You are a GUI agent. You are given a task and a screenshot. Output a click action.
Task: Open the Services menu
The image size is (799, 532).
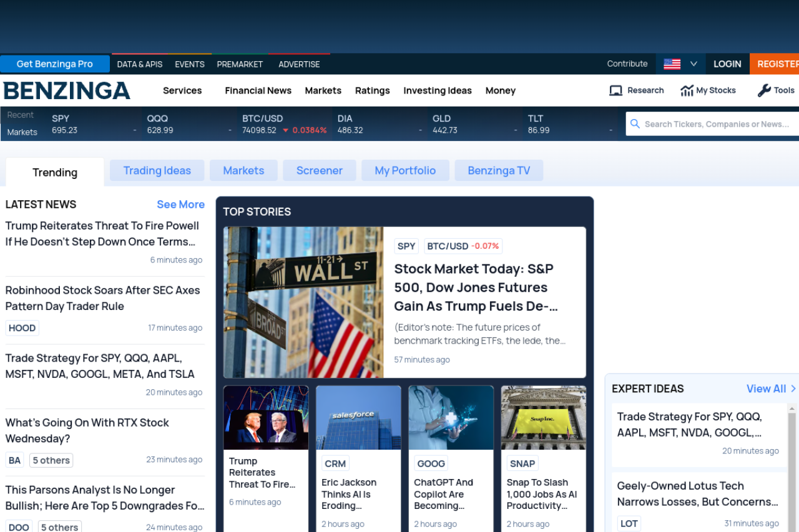[x=182, y=90]
